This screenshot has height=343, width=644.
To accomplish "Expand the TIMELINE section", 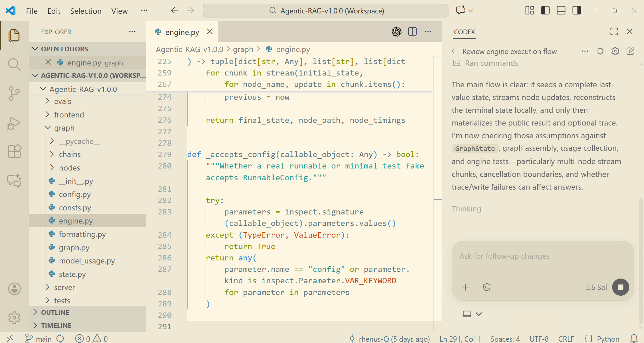I will click(87, 326).
